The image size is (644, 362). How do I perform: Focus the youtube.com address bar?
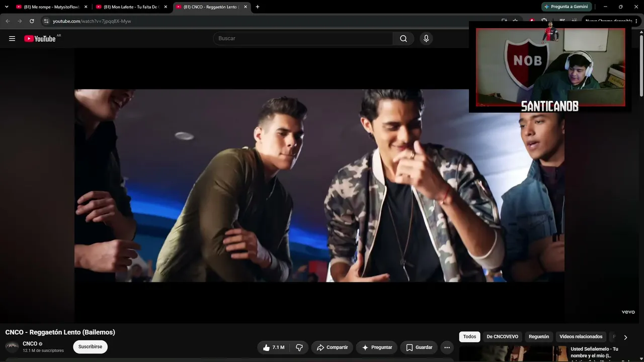pos(272,21)
